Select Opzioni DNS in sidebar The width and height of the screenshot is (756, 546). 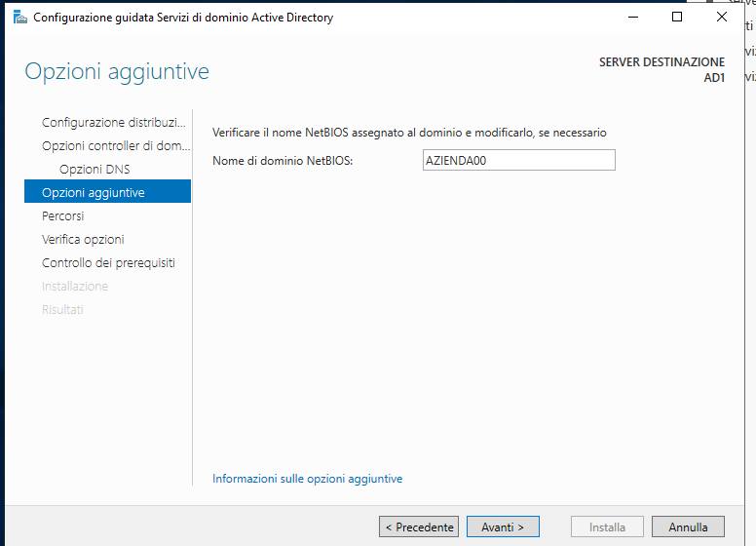point(94,170)
